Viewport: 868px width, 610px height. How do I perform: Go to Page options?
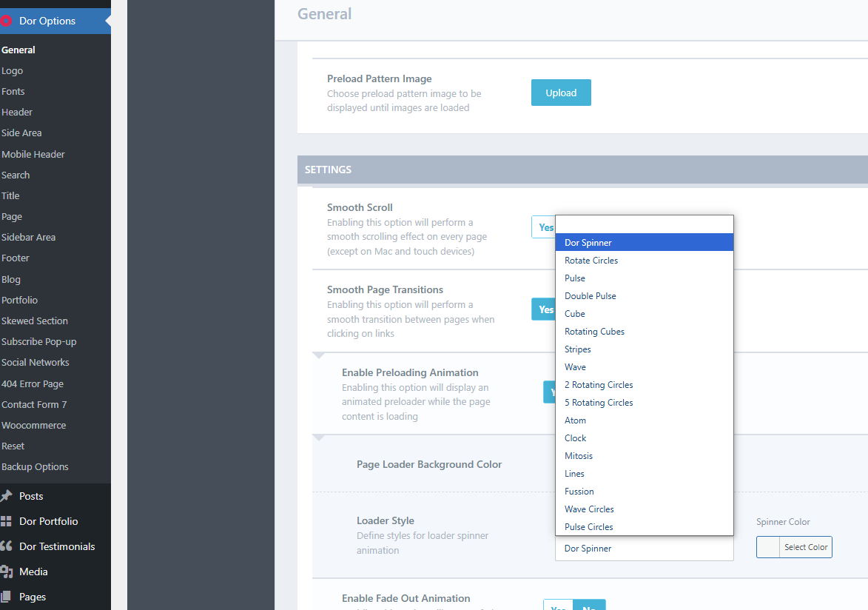(12, 217)
